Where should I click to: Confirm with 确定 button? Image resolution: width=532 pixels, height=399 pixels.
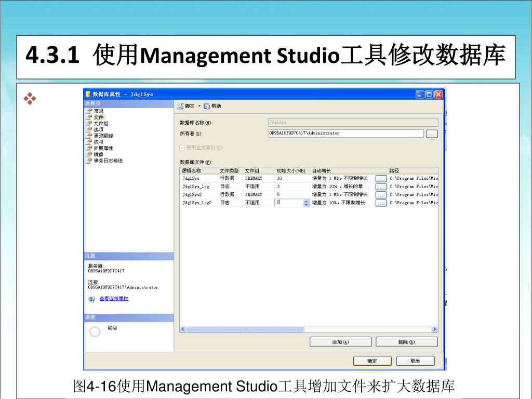pyautogui.click(x=372, y=361)
